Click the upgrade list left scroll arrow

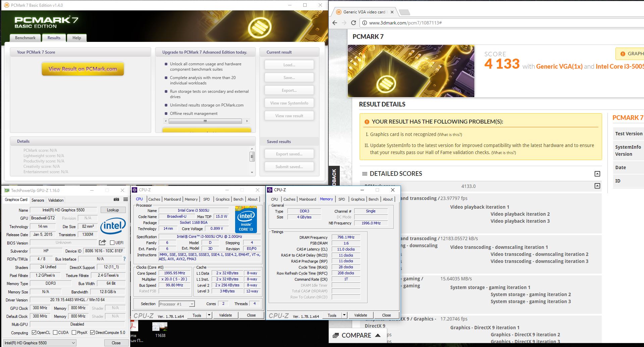pyautogui.click(x=165, y=121)
